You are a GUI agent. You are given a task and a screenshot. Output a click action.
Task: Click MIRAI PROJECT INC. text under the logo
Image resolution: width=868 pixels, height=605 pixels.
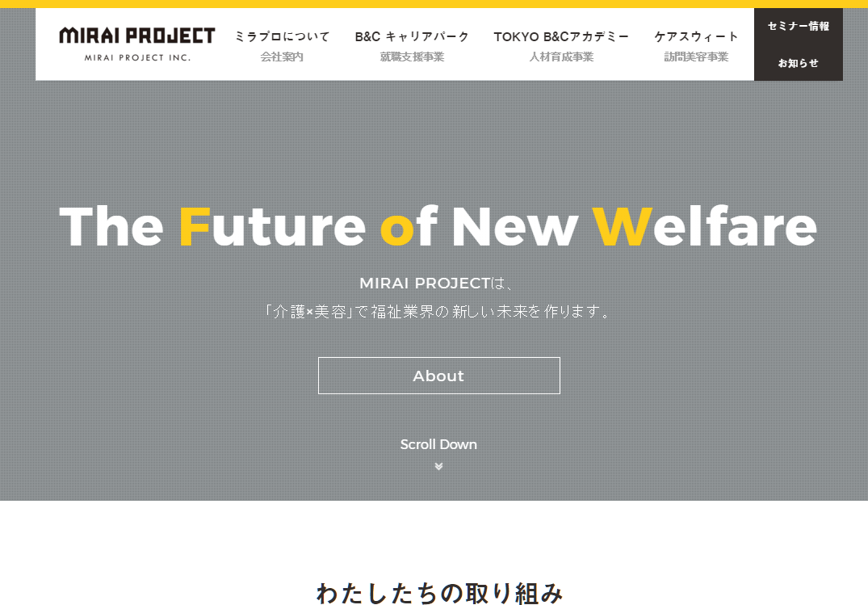pyautogui.click(x=137, y=57)
